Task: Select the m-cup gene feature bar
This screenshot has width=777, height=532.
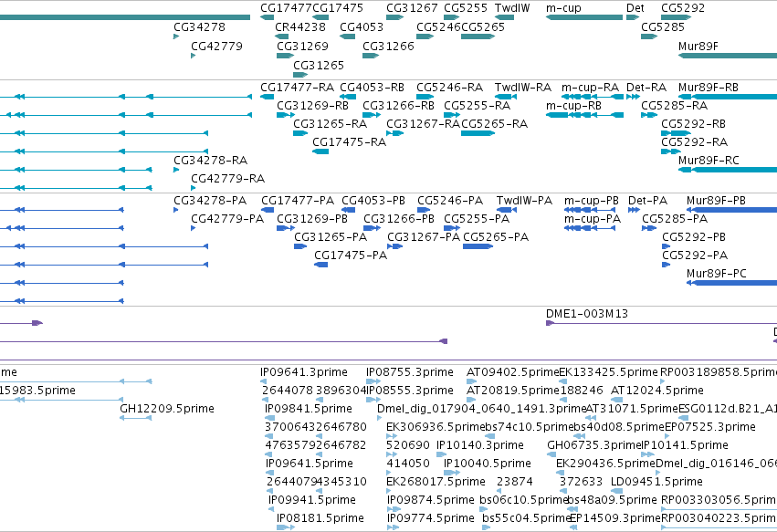Action: [x=584, y=17]
